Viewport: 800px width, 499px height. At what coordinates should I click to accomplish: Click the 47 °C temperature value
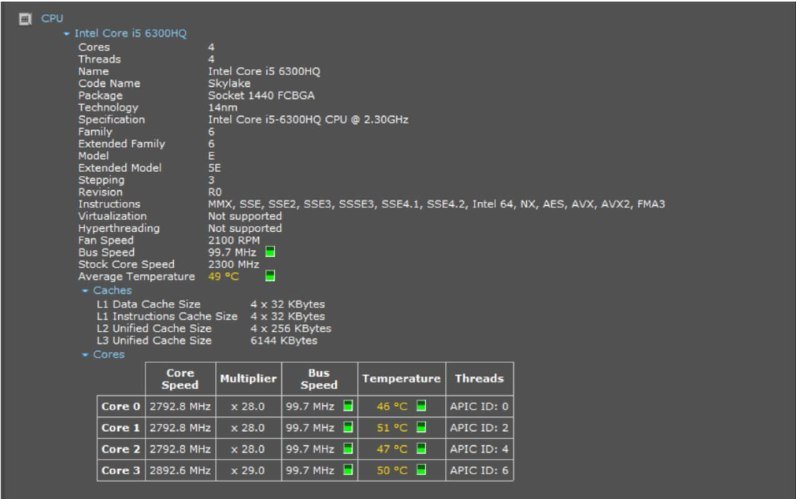tap(392, 450)
